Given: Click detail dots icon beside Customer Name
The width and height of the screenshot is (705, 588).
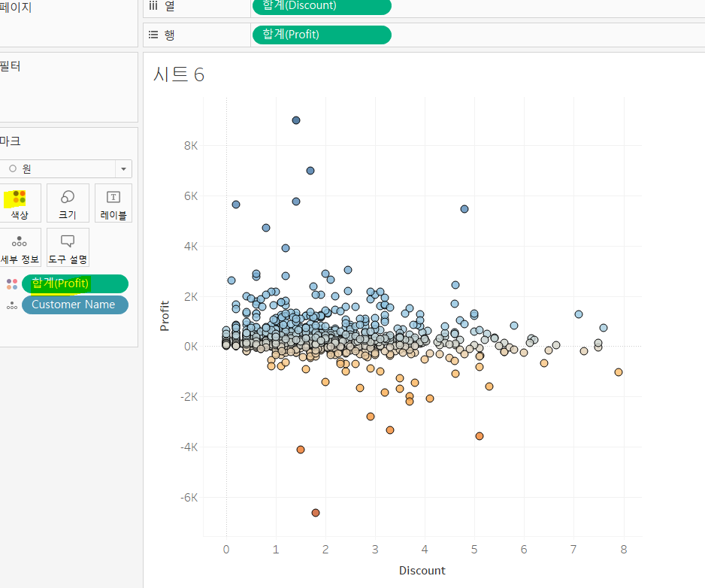Looking at the screenshot, I should tap(12, 305).
